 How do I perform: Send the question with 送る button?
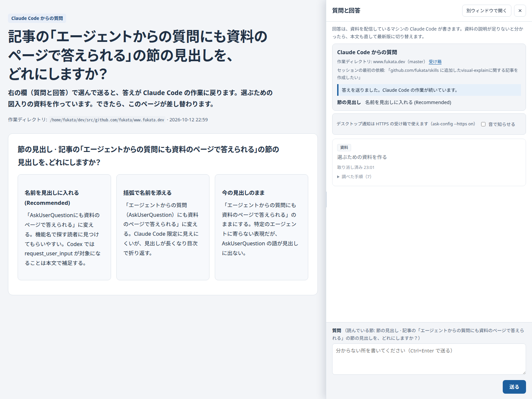(x=514, y=387)
